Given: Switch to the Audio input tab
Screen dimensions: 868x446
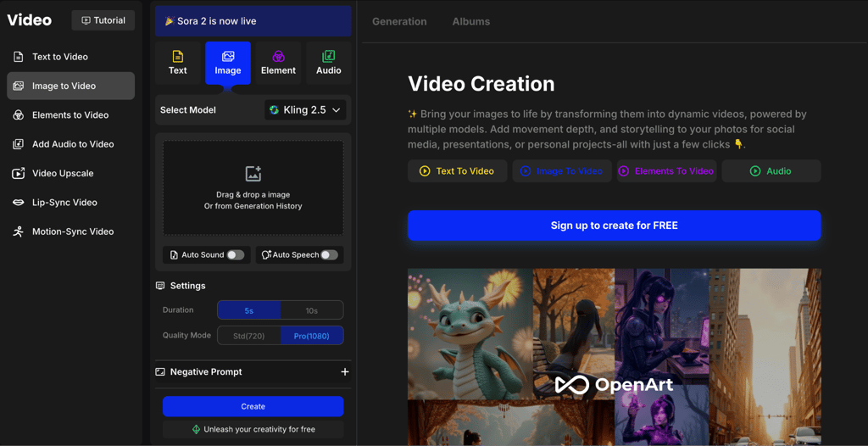Looking at the screenshot, I should click(x=329, y=63).
